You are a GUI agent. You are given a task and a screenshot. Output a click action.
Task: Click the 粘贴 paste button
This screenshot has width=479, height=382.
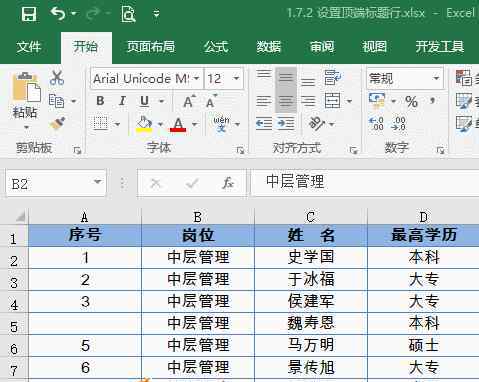tap(25, 95)
